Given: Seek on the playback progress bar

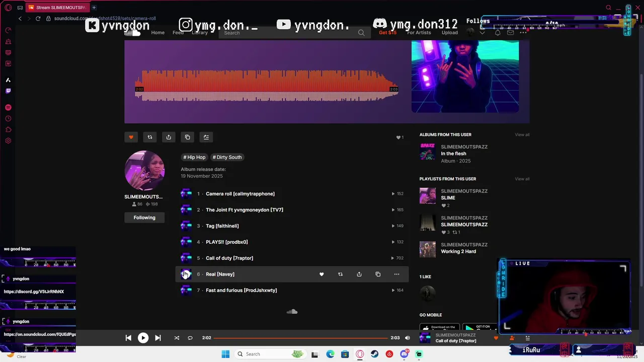Looking at the screenshot, I should [x=301, y=338].
